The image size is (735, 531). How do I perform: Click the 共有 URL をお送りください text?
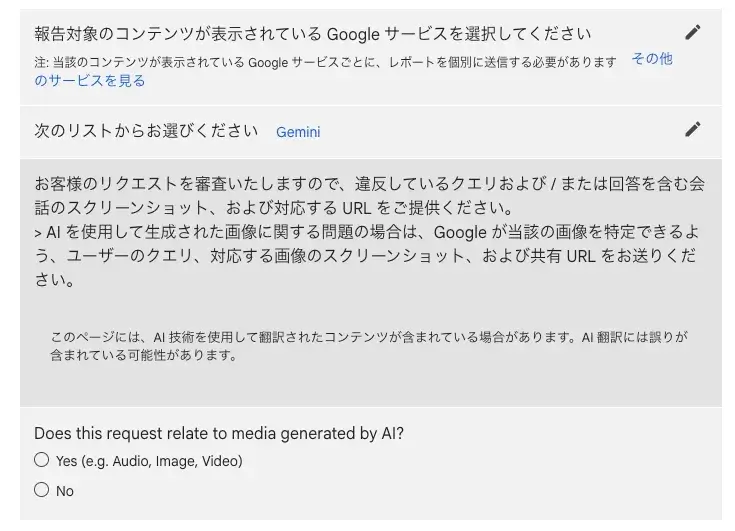(613, 256)
